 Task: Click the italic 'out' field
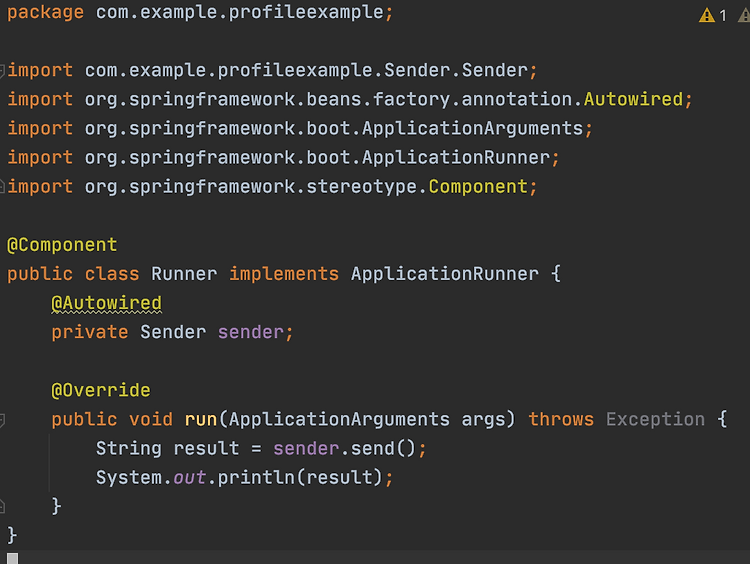pyautogui.click(x=190, y=478)
